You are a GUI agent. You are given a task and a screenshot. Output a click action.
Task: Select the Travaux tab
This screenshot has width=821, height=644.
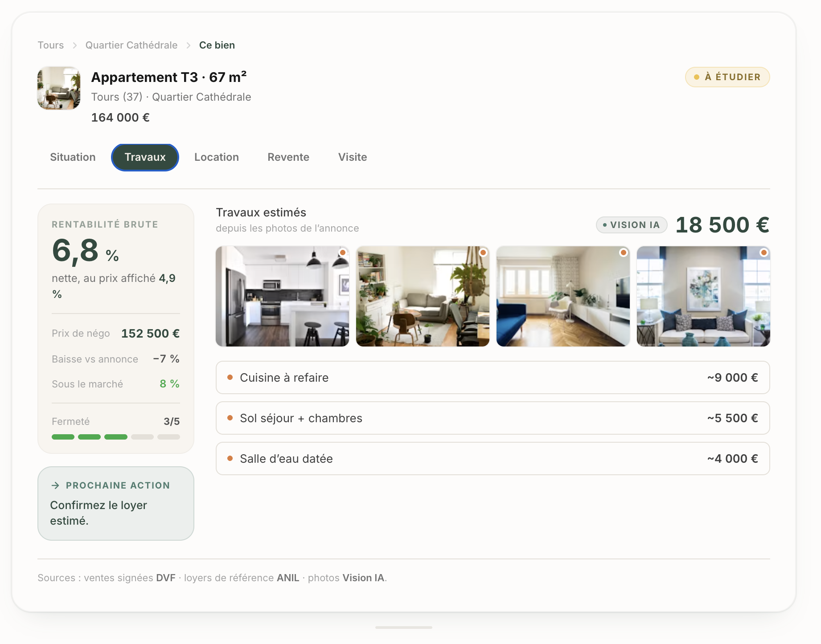coord(145,157)
